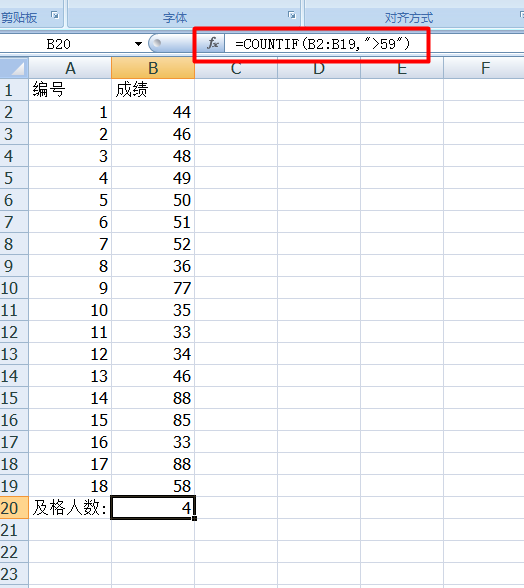Click cell B20 showing result 4
This screenshot has height=588, width=524.
(153, 508)
